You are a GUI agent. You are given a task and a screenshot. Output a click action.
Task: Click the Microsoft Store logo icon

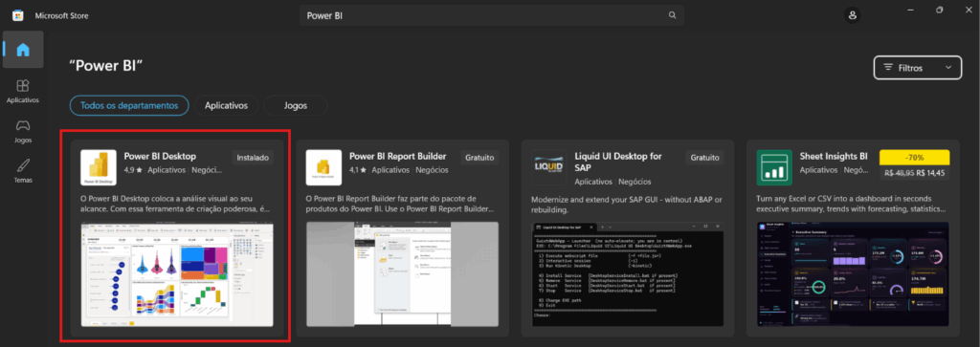[18, 15]
